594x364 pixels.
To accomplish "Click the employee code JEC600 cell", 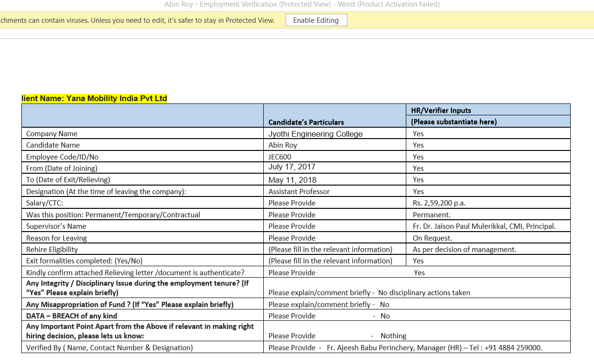I will click(280, 157).
